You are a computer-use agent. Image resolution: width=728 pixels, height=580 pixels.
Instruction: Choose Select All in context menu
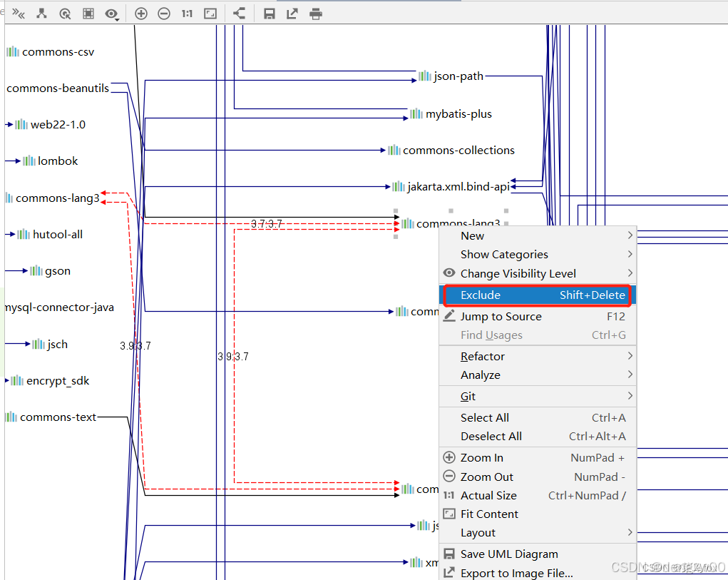tap(538, 418)
